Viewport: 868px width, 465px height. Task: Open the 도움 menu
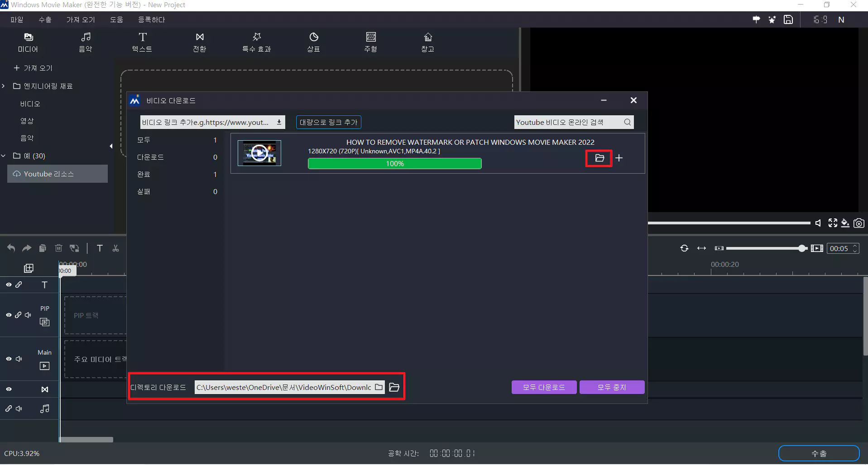point(116,19)
